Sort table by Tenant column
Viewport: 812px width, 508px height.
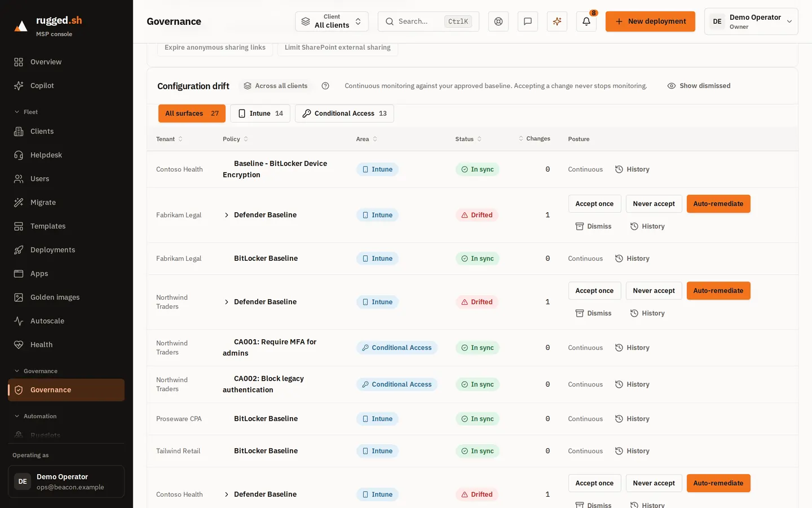pyautogui.click(x=169, y=139)
